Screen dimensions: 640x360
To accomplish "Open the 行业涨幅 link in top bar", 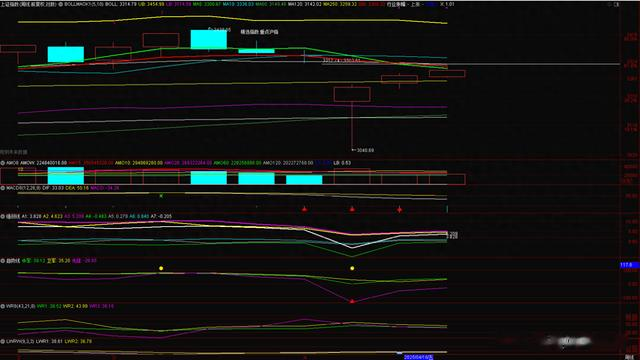I will (396, 4).
